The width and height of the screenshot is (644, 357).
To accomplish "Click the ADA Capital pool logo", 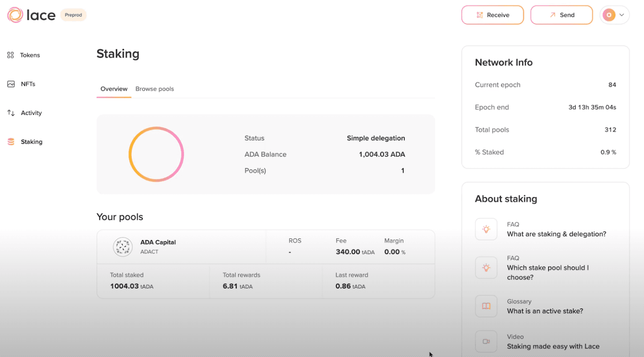I will point(123,247).
